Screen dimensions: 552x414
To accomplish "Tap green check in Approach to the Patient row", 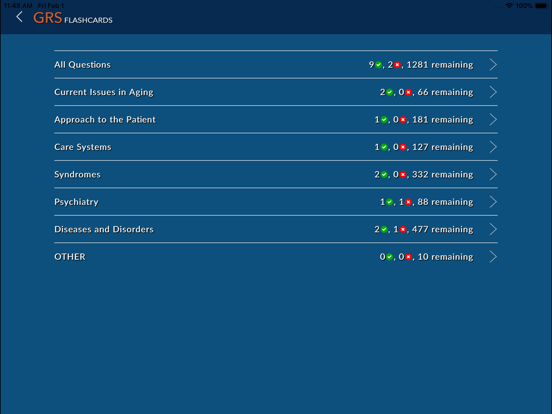I will click(384, 120).
